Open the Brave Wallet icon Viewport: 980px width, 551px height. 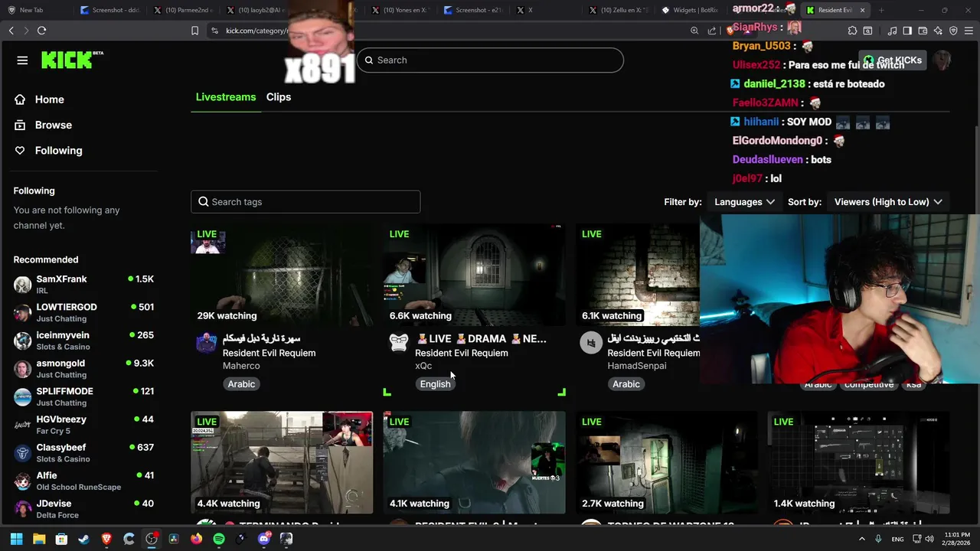coord(923,31)
